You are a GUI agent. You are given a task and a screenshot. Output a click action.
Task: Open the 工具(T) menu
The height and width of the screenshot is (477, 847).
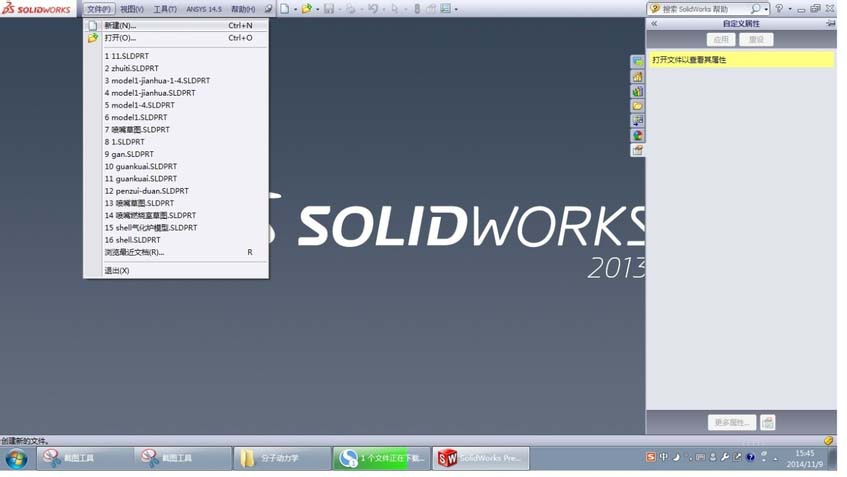click(165, 9)
